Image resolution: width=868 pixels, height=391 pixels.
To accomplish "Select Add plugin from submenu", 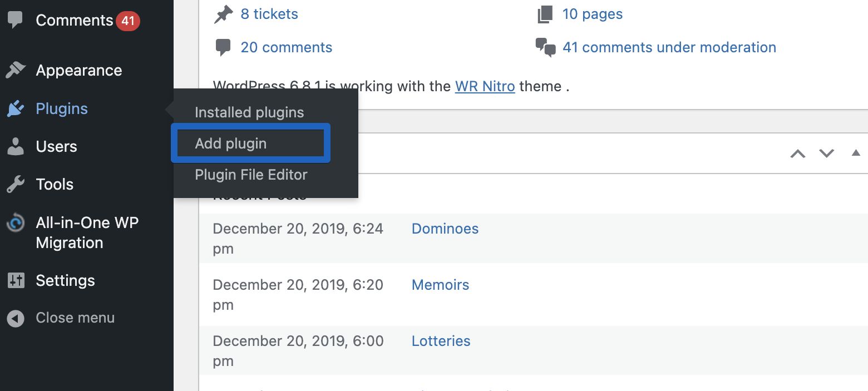I will [231, 143].
